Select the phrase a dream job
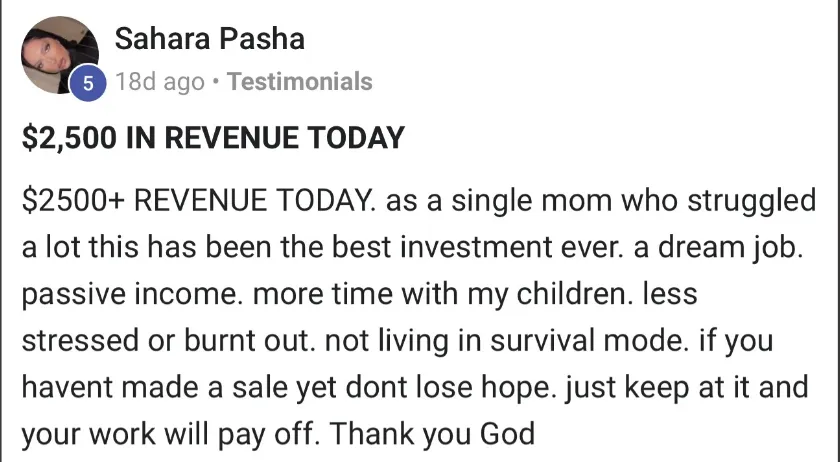 (718, 249)
